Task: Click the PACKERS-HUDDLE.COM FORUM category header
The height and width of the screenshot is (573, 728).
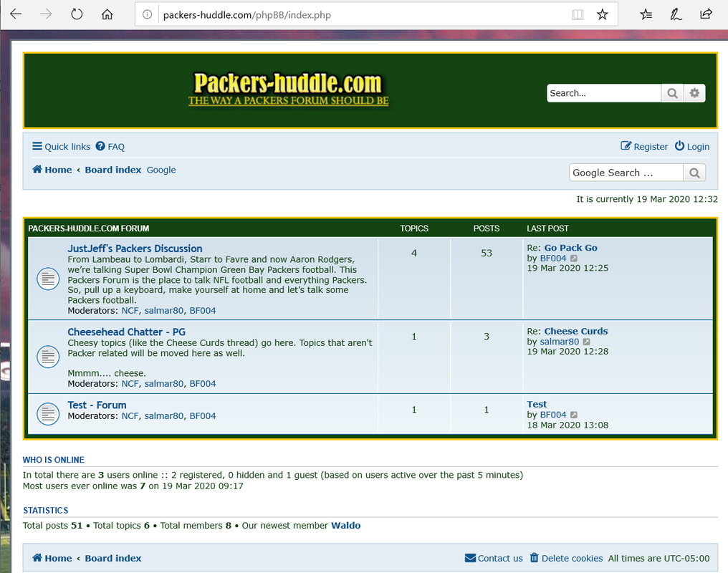Action: 89,228
